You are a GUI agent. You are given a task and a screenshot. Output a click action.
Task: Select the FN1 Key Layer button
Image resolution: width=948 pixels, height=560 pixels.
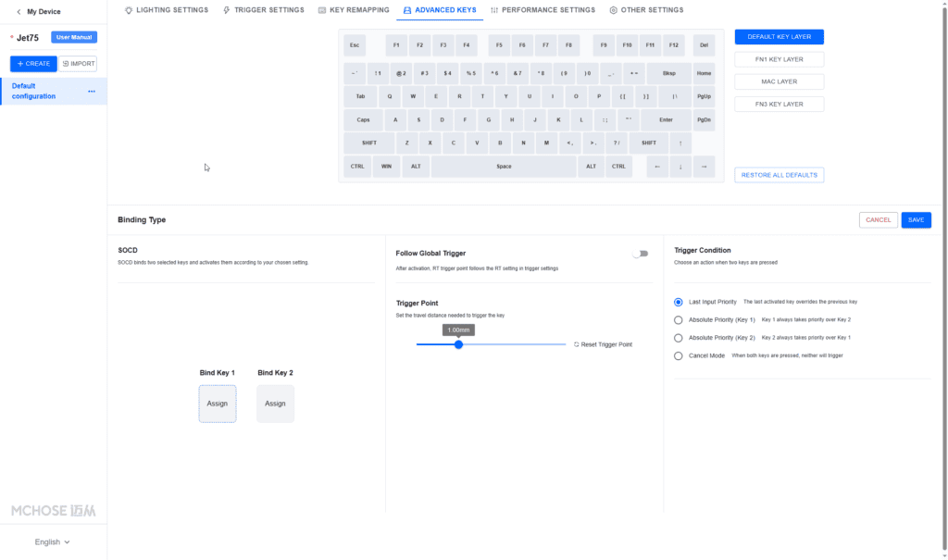[x=779, y=59]
